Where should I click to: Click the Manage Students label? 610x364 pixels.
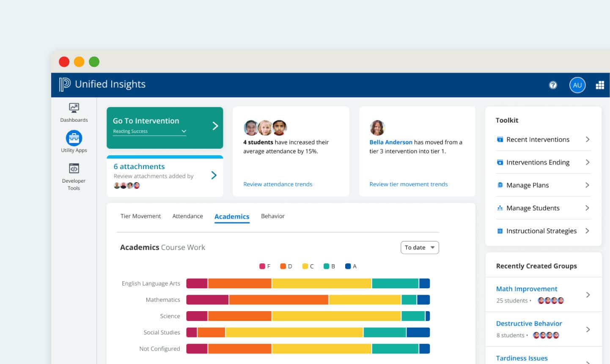tap(533, 208)
